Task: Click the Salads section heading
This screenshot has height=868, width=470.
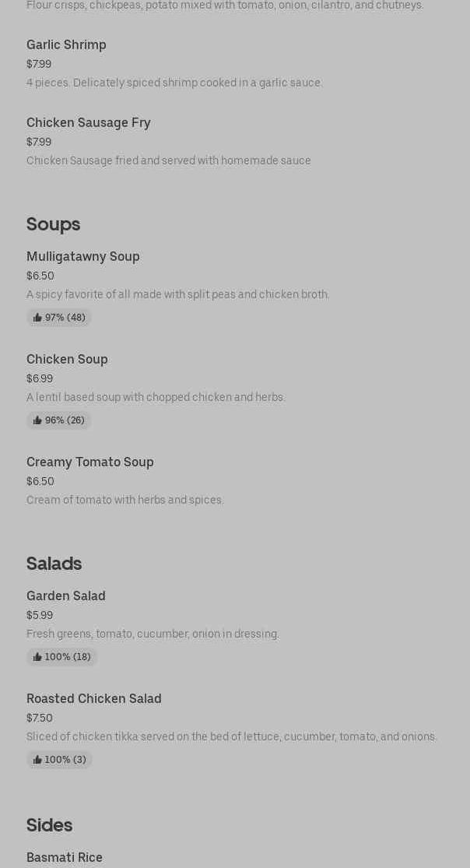Action: (54, 564)
